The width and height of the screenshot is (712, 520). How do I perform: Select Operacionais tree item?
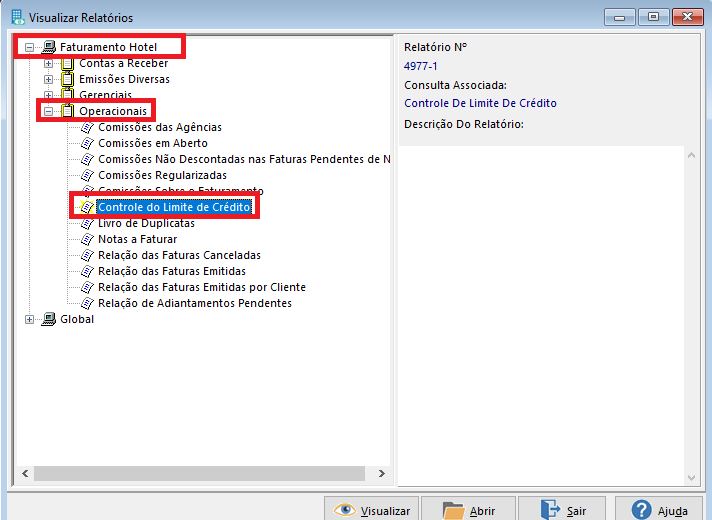113,111
